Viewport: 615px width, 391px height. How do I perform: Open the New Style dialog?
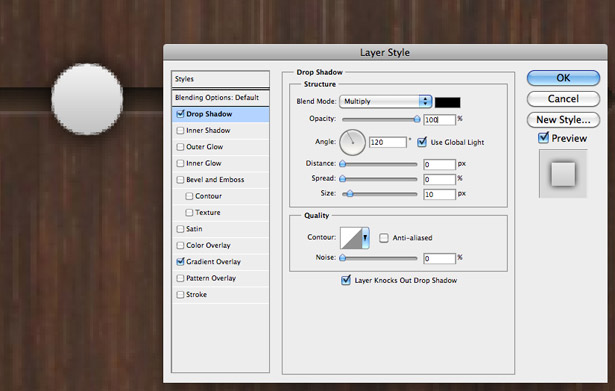click(x=563, y=120)
